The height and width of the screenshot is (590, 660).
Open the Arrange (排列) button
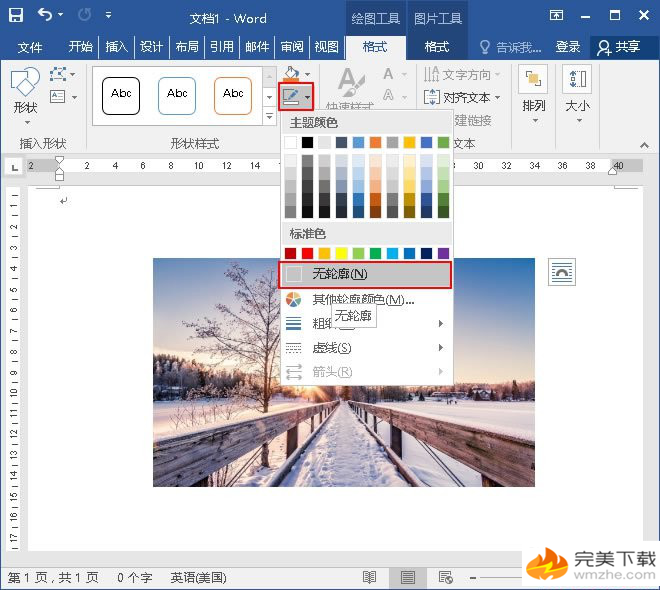[534, 93]
